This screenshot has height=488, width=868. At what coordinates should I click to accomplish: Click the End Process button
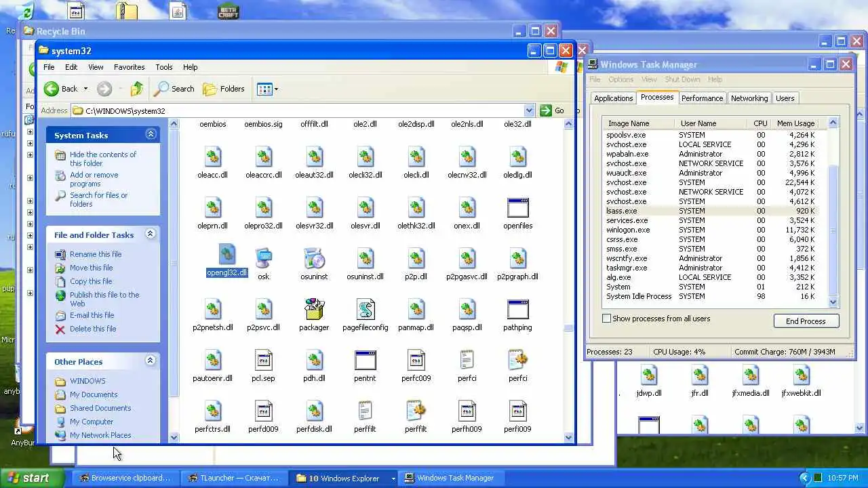click(x=806, y=321)
